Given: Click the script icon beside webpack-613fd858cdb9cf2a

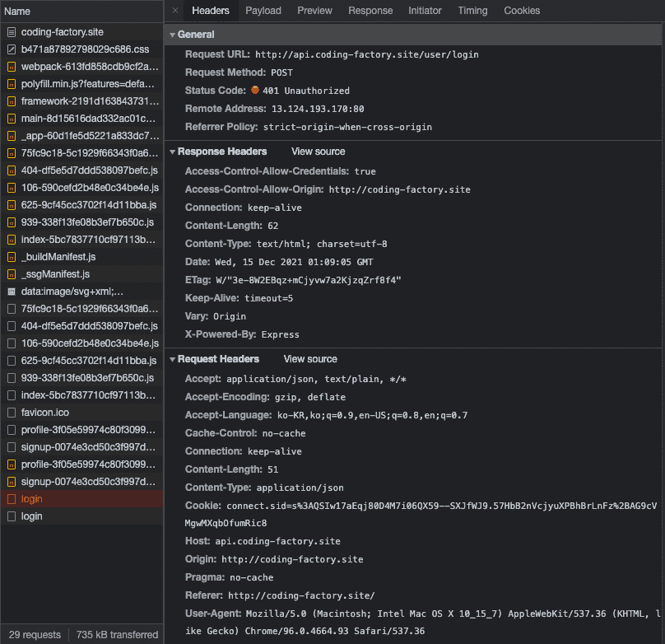Looking at the screenshot, I should pos(12,67).
